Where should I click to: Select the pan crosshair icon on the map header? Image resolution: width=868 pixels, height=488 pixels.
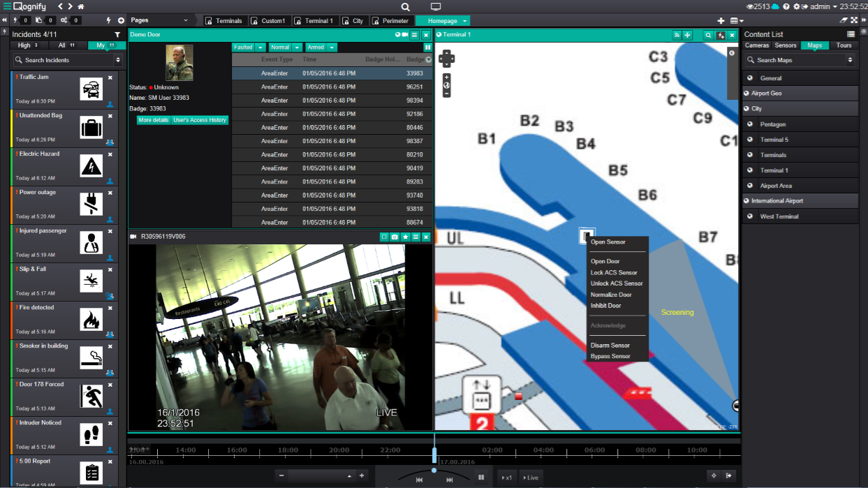tap(688, 34)
